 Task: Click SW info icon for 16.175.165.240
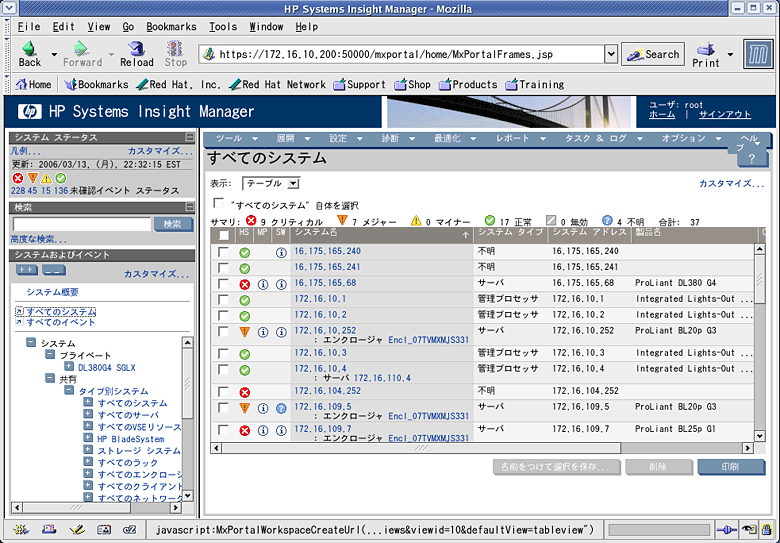pyautogui.click(x=281, y=253)
